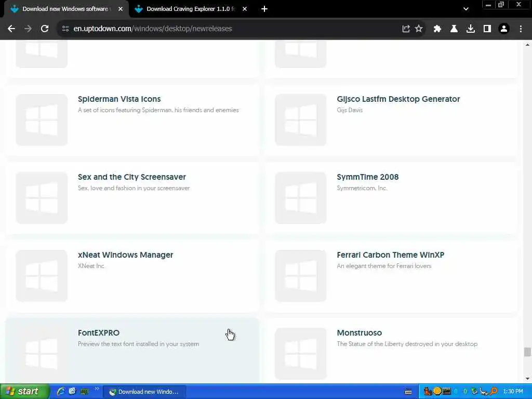The height and width of the screenshot is (399, 532).
Task: Click third quick launch icon beside chevron
Action: pos(84,392)
